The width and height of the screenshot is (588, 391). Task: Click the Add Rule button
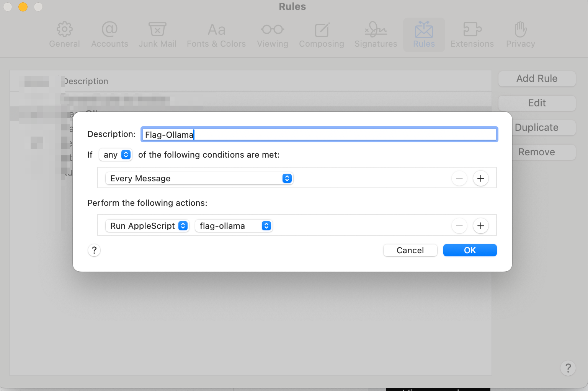point(537,78)
